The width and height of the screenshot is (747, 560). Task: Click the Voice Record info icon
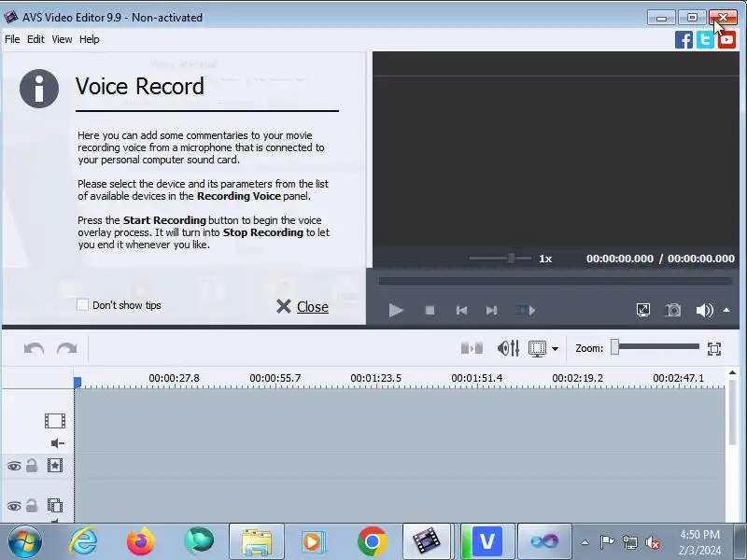39,89
